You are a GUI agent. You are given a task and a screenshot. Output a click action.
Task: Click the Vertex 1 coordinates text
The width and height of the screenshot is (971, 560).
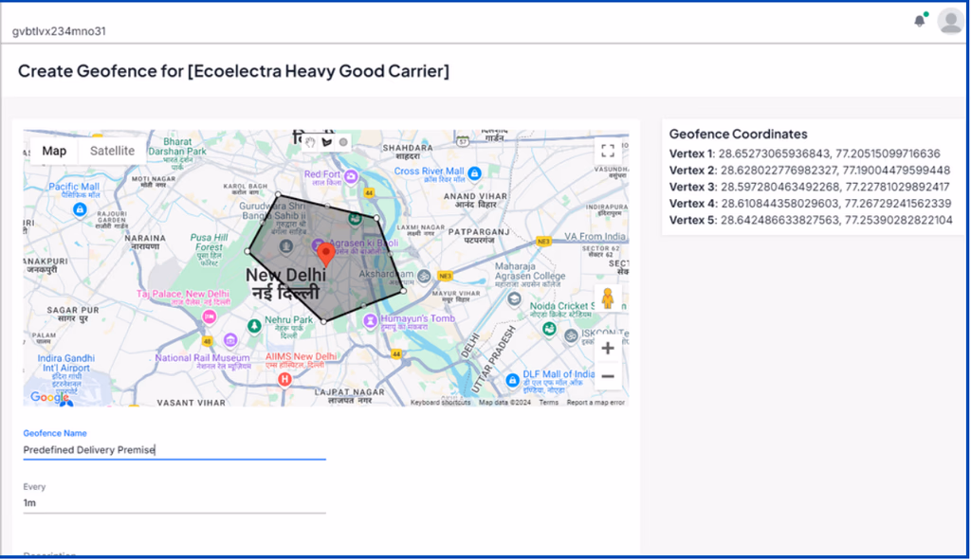tap(804, 154)
